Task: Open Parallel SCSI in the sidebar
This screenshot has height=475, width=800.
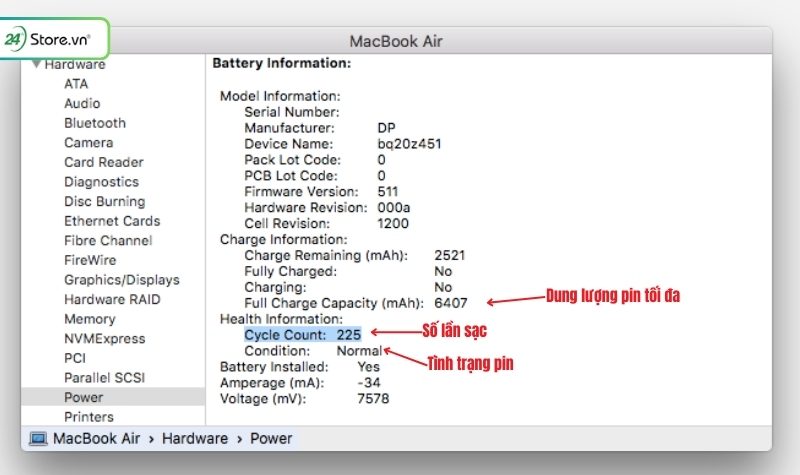Action: [105, 378]
